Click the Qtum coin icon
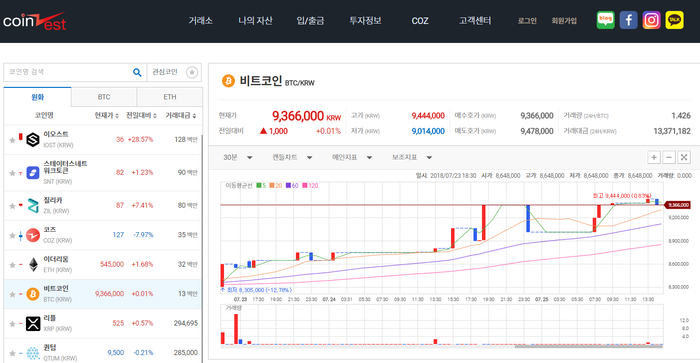Image resolution: width=700 pixels, height=363 pixels. [33, 353]
